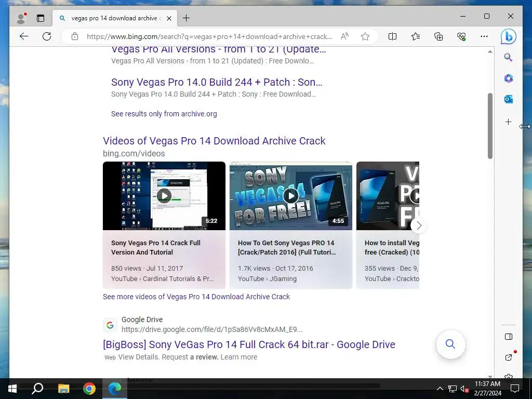The image size is (532, 399).
Task: See more videos of Vegas Pro 14 Download Archive Crack
Action: tap(196, 297)
